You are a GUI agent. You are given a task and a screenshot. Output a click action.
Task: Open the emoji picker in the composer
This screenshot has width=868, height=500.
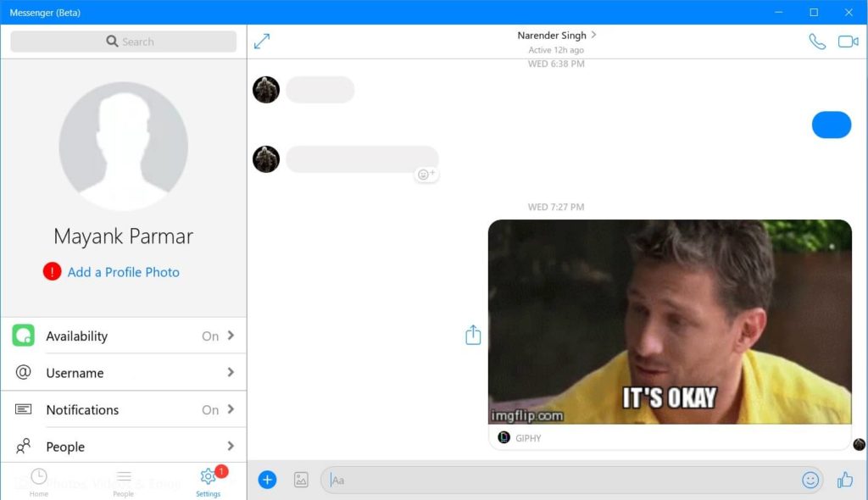click(x=811, y=479)
